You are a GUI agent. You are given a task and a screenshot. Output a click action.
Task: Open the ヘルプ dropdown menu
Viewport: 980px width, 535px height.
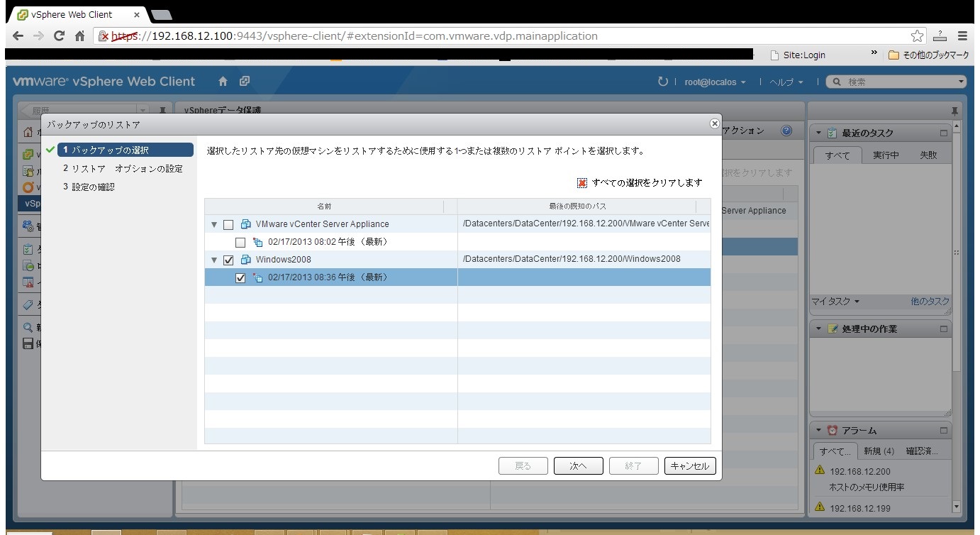[786, 82]
